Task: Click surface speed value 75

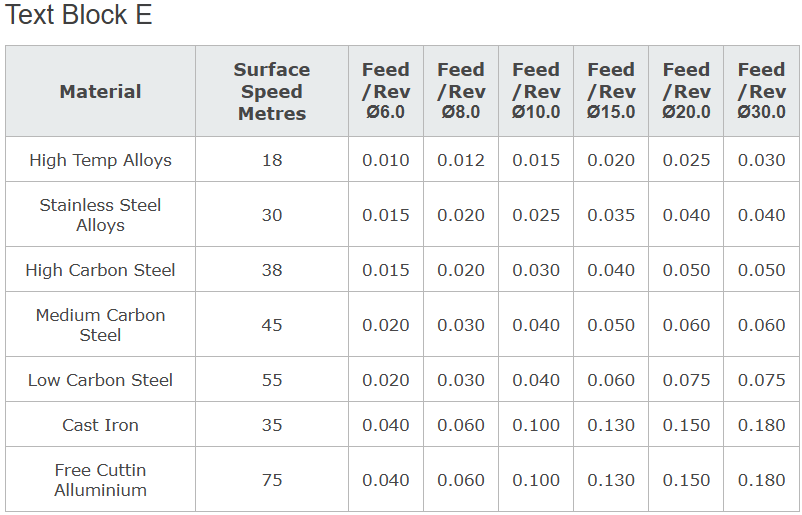Action: pos(272,480)
